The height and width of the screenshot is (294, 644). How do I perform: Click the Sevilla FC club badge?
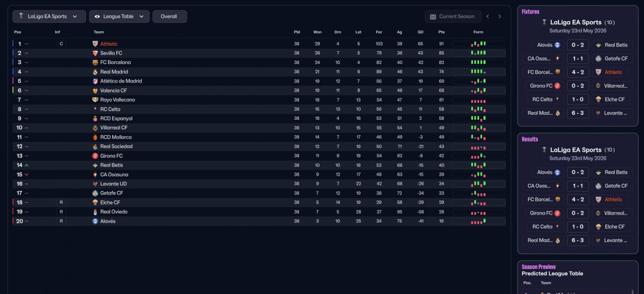pyautogui.click(x=95, y=53)
